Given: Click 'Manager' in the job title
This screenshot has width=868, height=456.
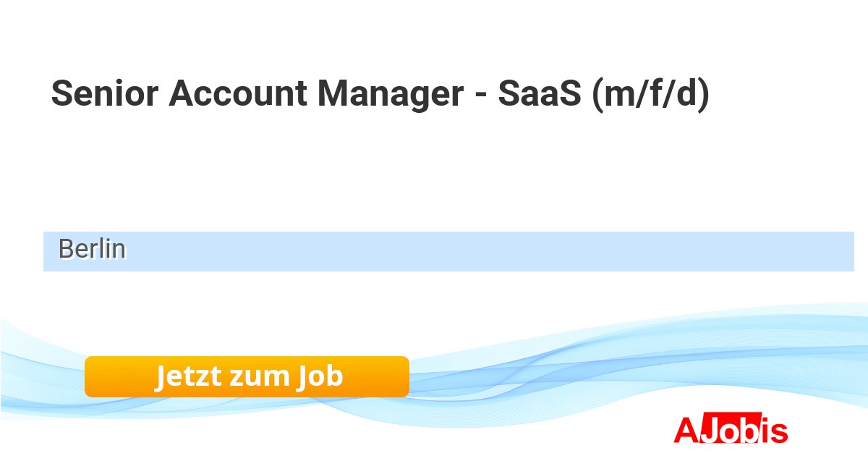Looking at the screenshot, I should [391, 94].
